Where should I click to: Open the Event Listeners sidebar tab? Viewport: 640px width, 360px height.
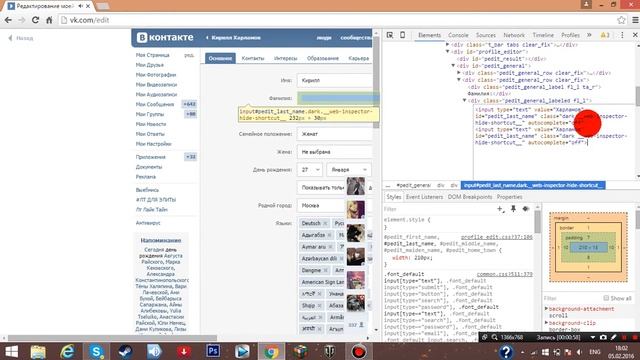424,197
